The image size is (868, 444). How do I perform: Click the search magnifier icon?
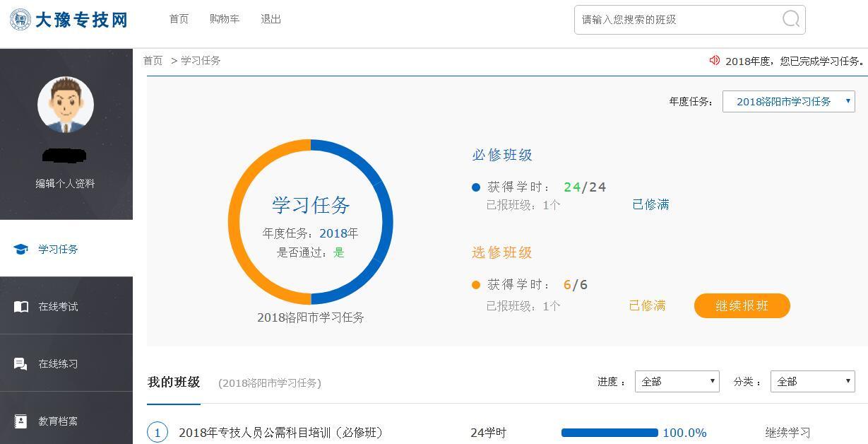click(791, 19)
